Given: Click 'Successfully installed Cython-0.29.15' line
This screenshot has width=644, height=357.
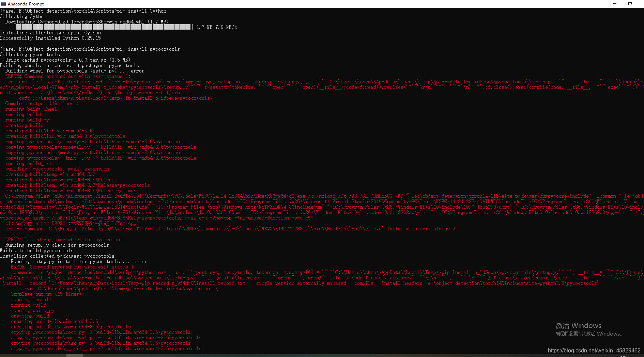Looking at the screenshot, I should (x=50, y=38).
